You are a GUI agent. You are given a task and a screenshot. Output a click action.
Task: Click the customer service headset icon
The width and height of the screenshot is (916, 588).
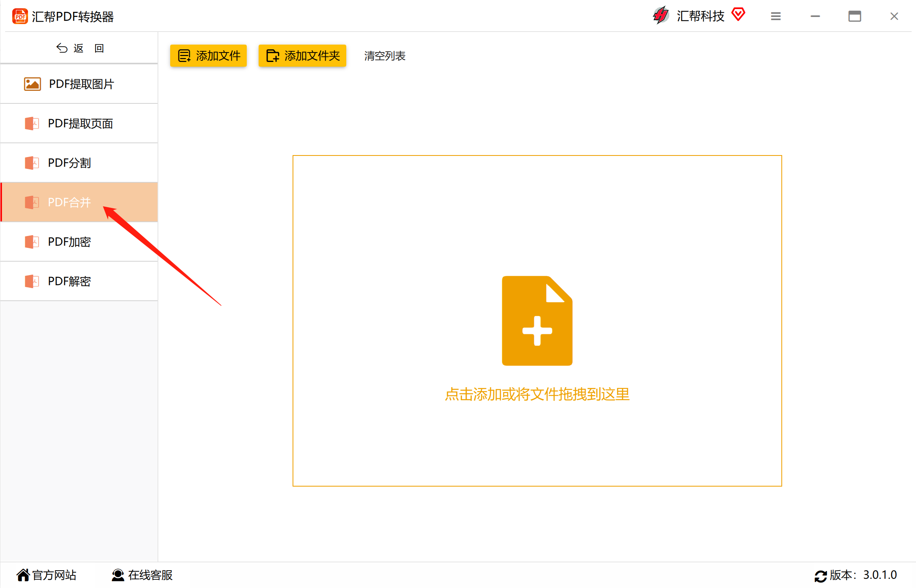[117, 575]
